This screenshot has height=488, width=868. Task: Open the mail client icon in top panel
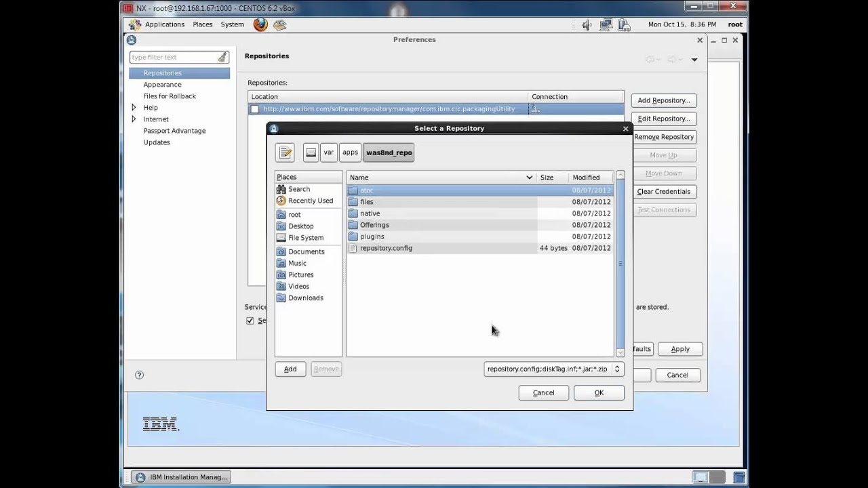click(x=279, y=24)
